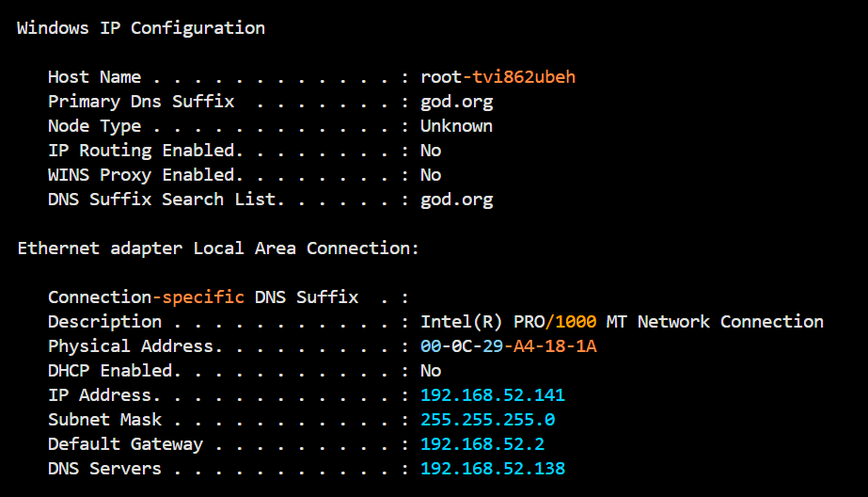Click the "DNS Servers" label
868x497 pixels.
click(104, 469)
